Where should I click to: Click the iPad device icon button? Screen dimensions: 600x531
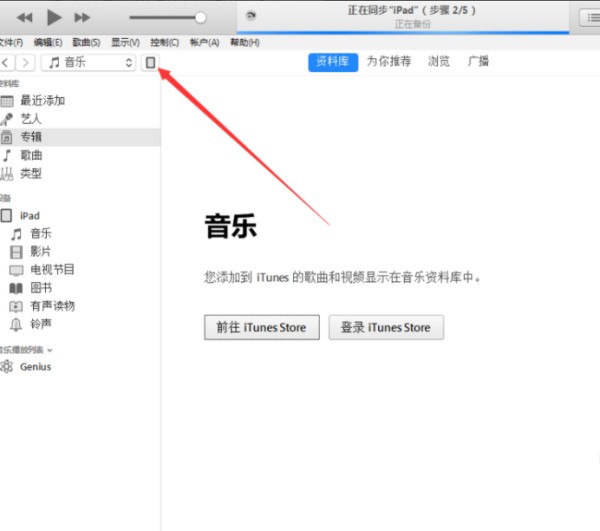tap(150, 62)
